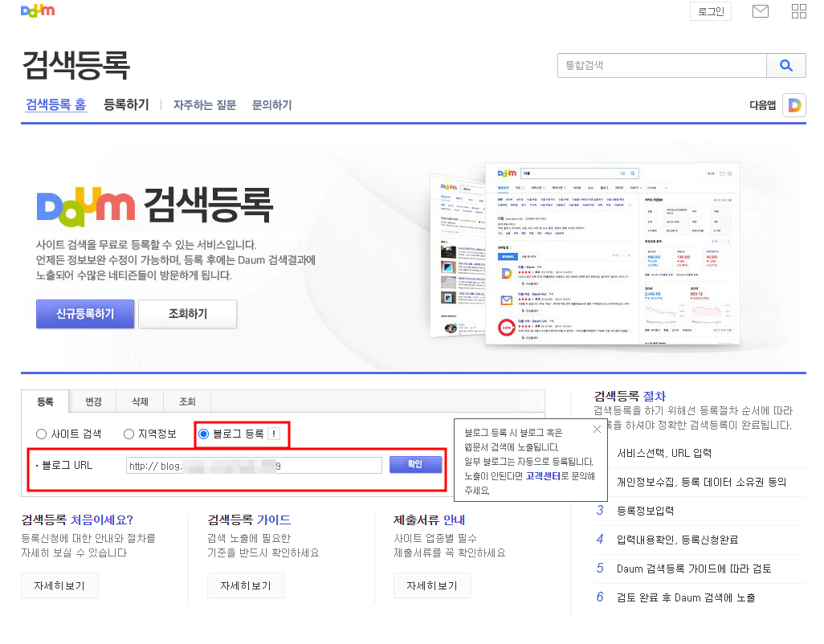This screenshot has height=644, width=824.
Task: Click the Daum search results preview image
Action: (585, 255)
